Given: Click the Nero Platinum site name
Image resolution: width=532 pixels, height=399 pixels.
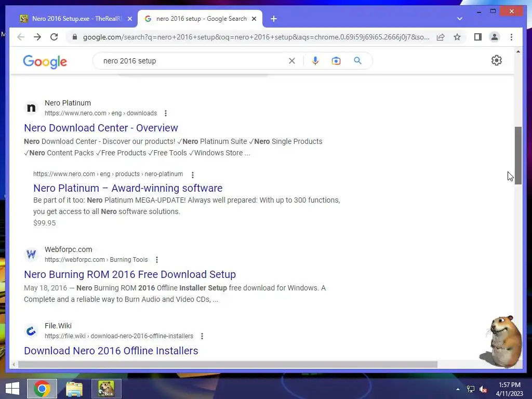Looking at the screenshot, I should click(68, 103).
